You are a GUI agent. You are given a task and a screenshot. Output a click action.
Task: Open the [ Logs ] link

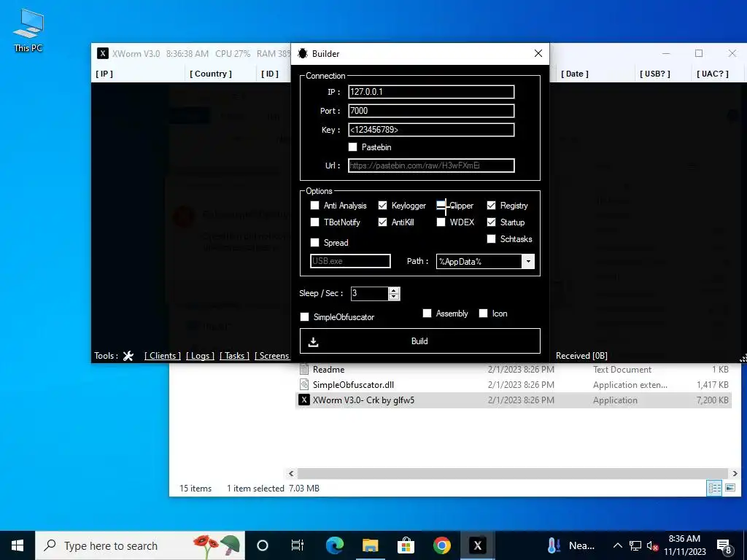[x=200, y=356]
